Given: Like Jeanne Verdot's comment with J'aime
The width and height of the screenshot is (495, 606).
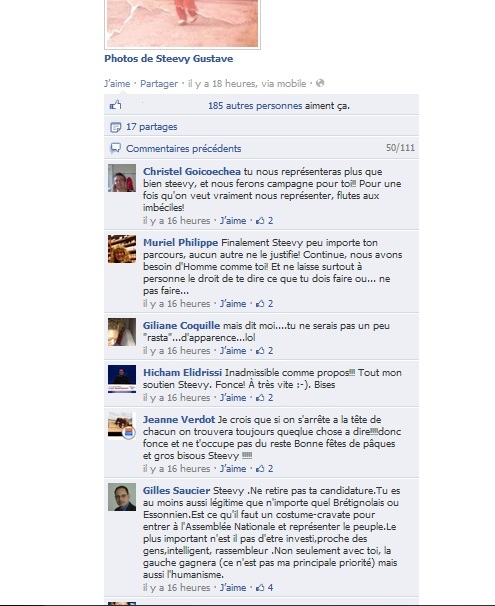Looking at the screenshot, I should 233,468.
